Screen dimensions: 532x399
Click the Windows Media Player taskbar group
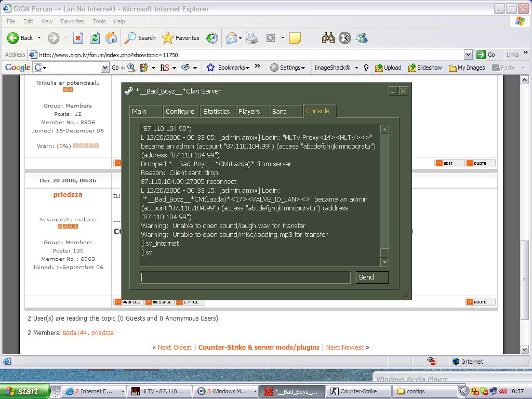click(225, 391)
